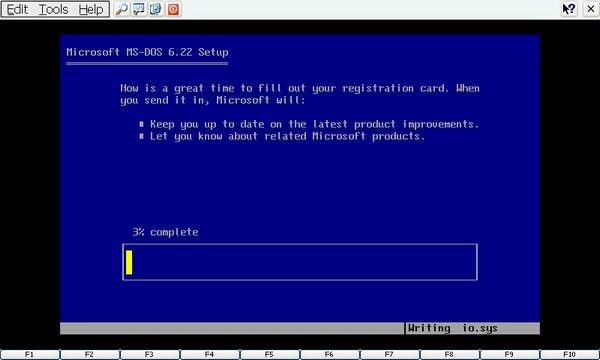Viewport: 600px width, 360px height.
Task: Click the F4 function key button
Action: (x=210, y=355)
